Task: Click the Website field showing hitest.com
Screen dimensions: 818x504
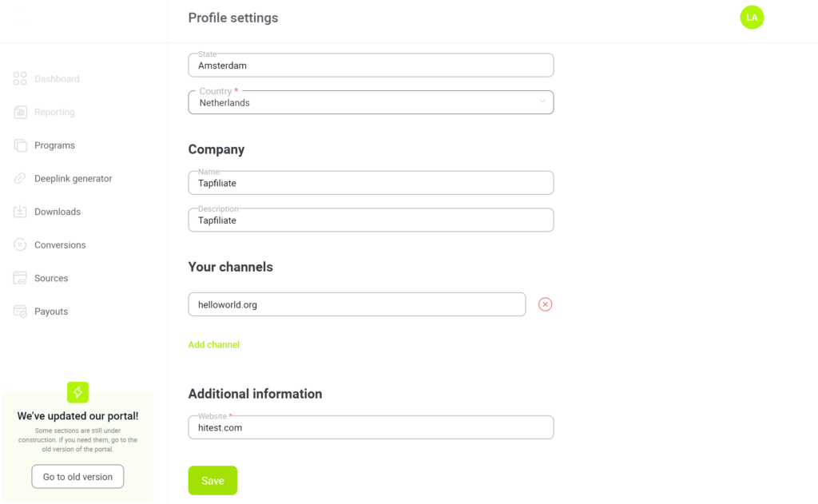Action: tap(370, 427)
